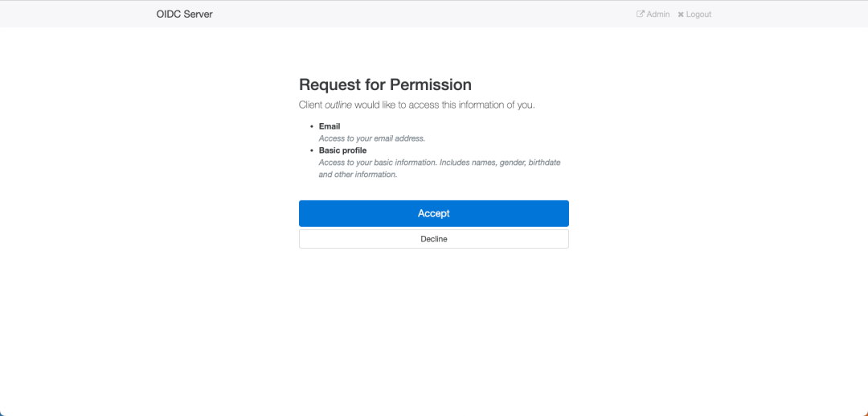Viewport: 868px width, 416px height.
Task: Click the basic information access description
Action: coord(440,168)
